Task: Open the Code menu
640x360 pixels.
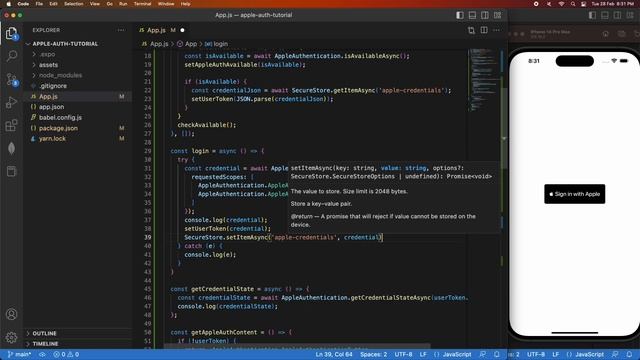Action: 23,4
